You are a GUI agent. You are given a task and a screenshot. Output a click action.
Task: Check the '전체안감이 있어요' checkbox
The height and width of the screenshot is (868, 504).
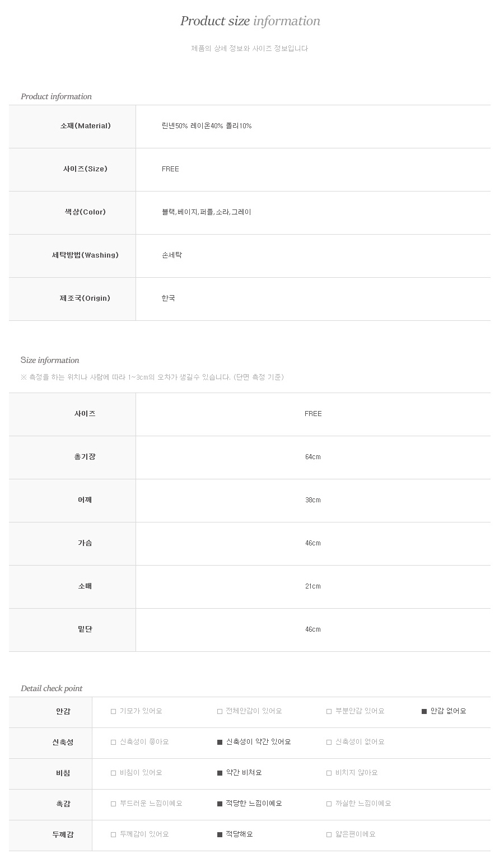point(220,711)
